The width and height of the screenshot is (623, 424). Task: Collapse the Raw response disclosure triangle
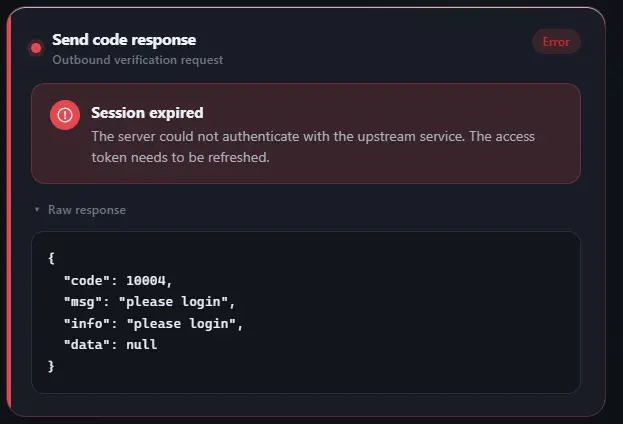pos(37,209)
